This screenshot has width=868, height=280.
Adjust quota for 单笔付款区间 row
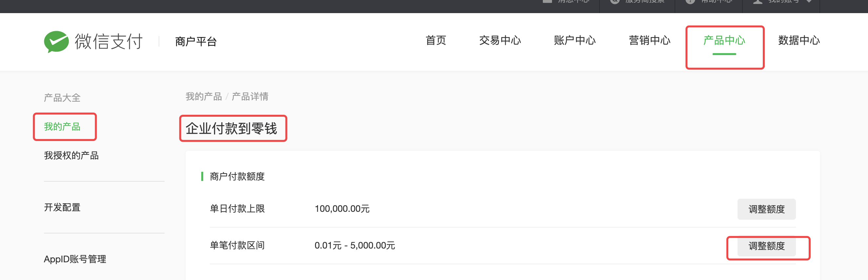click(x=767, y=246)
